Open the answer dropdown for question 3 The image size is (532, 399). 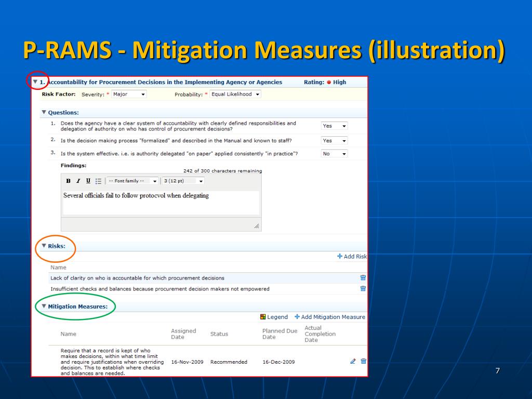tap(334, 154)
